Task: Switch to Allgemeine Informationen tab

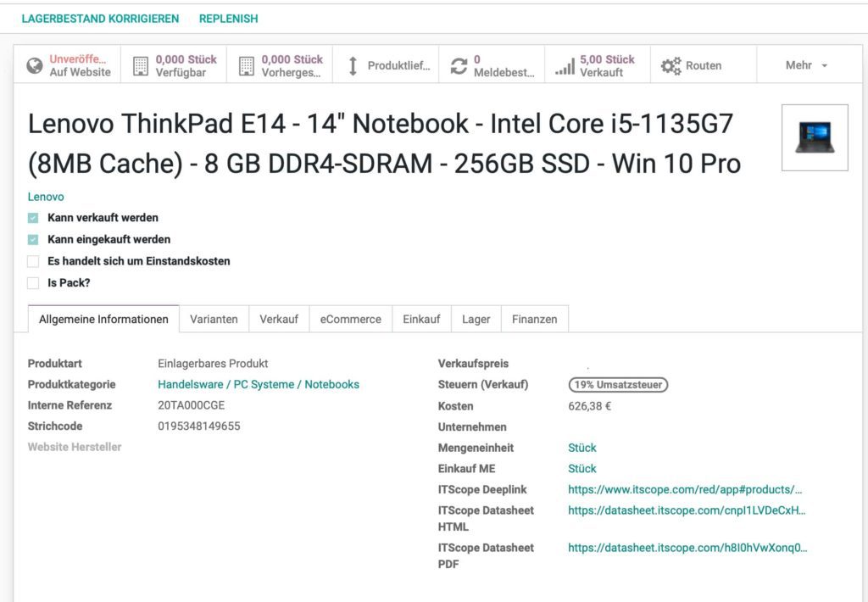Action: pyautogui.click(x=103, y=319)
